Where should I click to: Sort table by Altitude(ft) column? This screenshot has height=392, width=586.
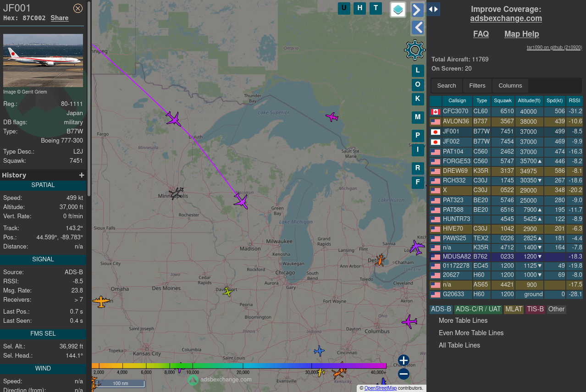(x=529, y=101)
